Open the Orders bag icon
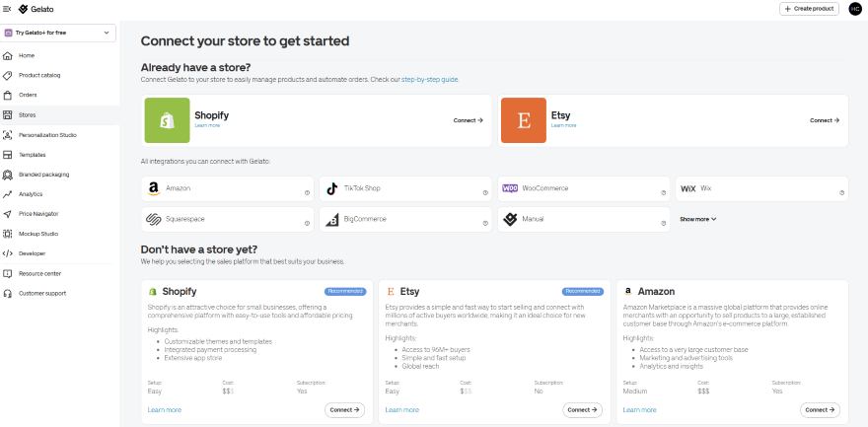 tap(8, 95)
